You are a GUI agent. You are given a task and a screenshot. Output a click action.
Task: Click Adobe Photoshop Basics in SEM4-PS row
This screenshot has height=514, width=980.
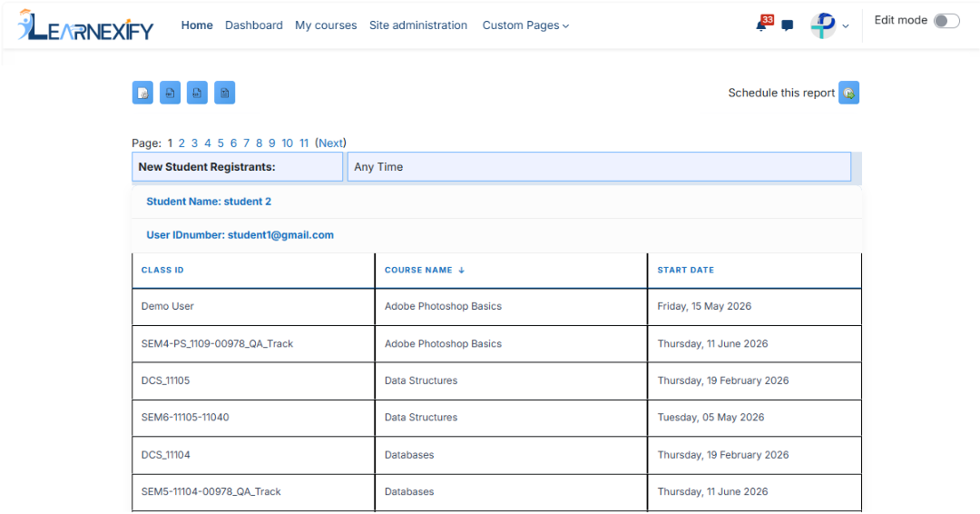pyautogui.click(x=443, y=344)
